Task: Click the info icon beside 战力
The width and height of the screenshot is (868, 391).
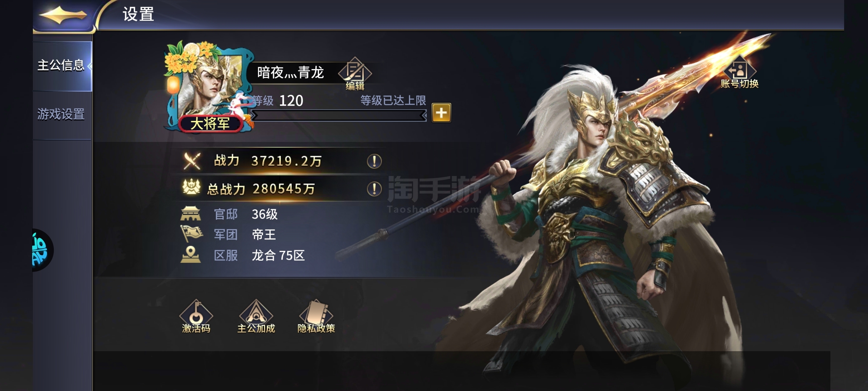Action: [x=374, y=161]
